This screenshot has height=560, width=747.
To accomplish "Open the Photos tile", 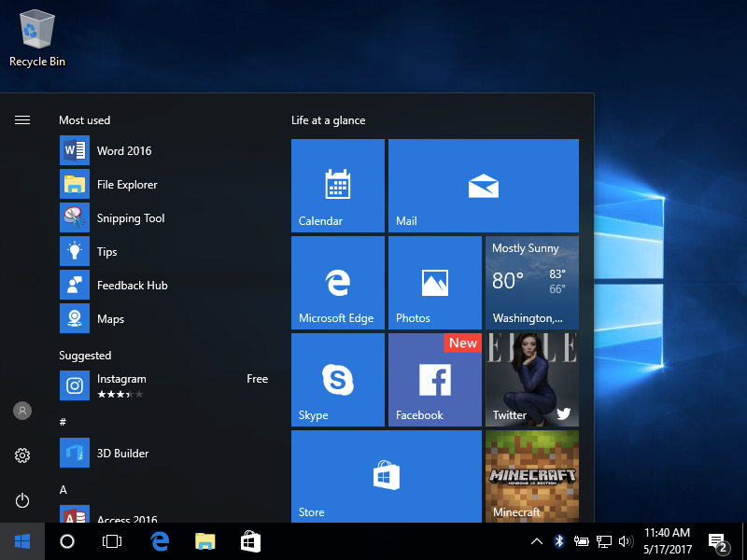I will point(434,282).
